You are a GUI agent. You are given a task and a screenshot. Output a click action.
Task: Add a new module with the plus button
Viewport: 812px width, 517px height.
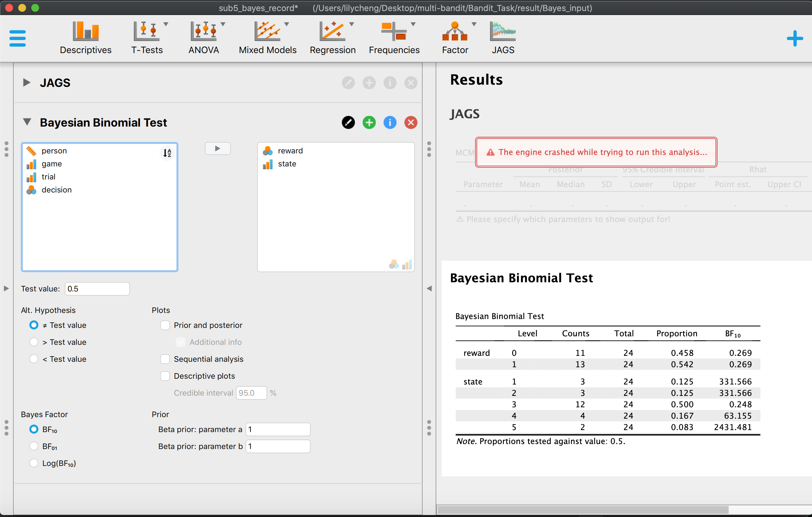pyautogui.click(x=794, y=38)
